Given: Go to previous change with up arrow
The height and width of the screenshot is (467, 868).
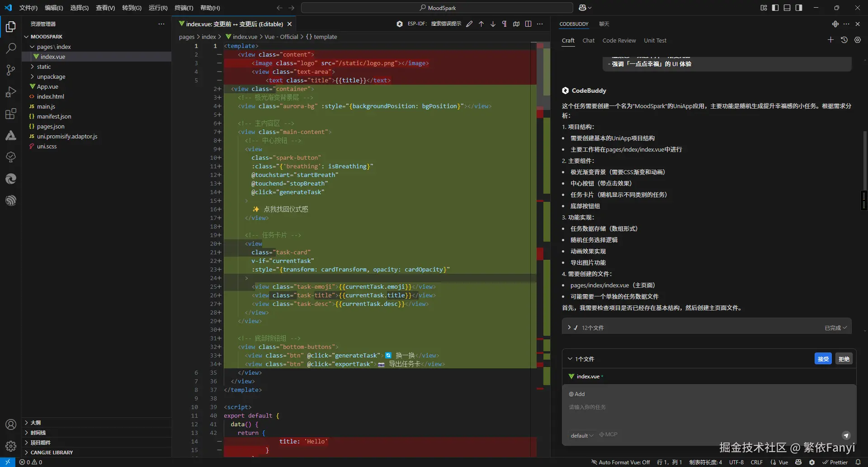Looking at the screenshot, I should [481, 24].
